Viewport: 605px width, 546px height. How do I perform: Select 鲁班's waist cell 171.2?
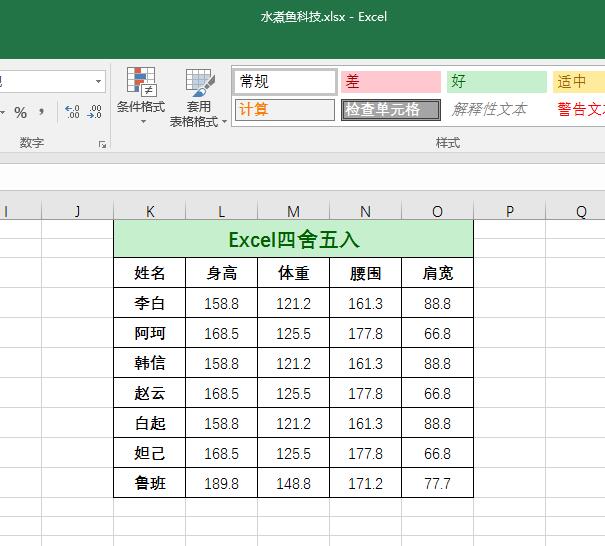(365, 483)
